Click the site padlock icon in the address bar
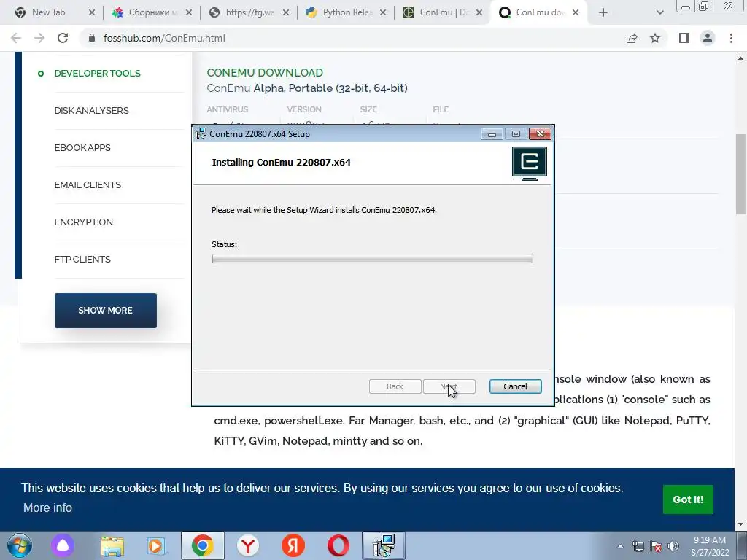747x560 pixels. [92, 38]
